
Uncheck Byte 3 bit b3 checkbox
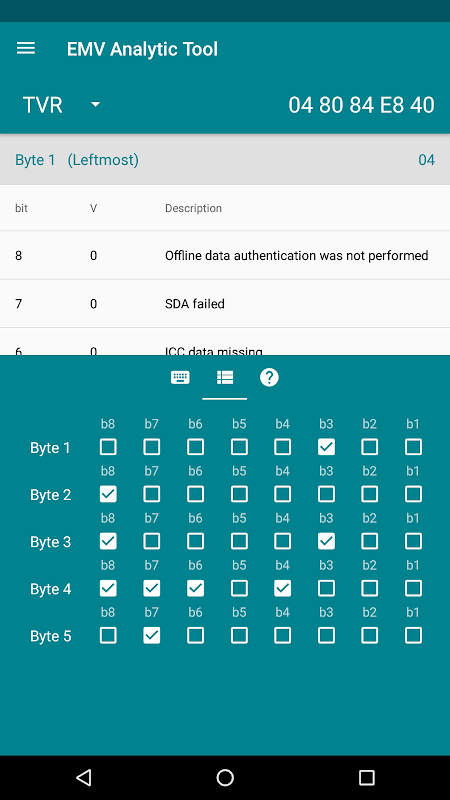[x=326, y=541]
